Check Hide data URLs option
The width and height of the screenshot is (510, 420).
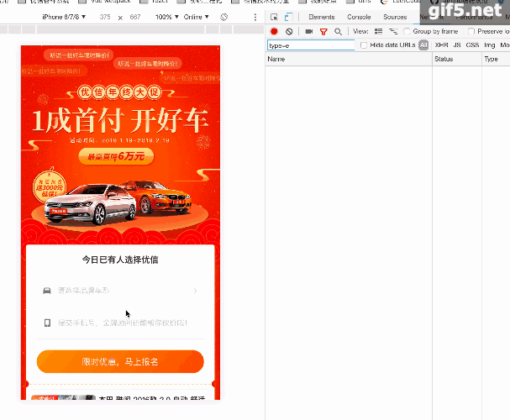coord(364,45)
